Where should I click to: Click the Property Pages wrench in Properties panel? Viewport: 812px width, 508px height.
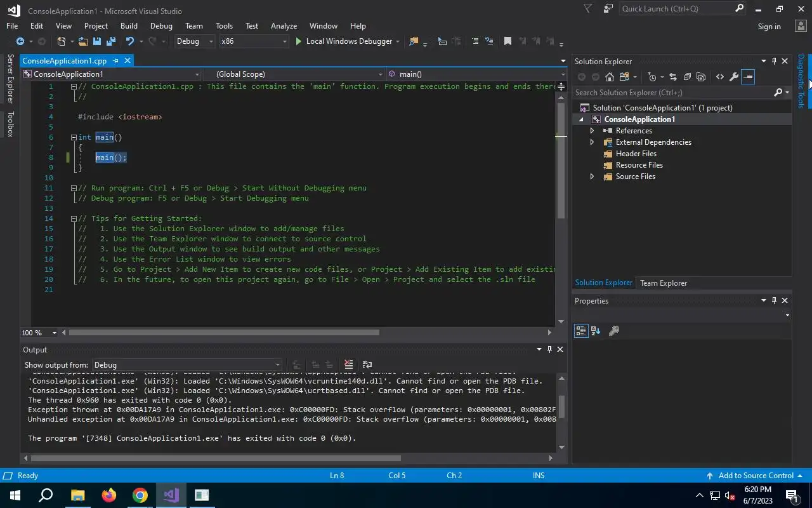click(614, 331)
